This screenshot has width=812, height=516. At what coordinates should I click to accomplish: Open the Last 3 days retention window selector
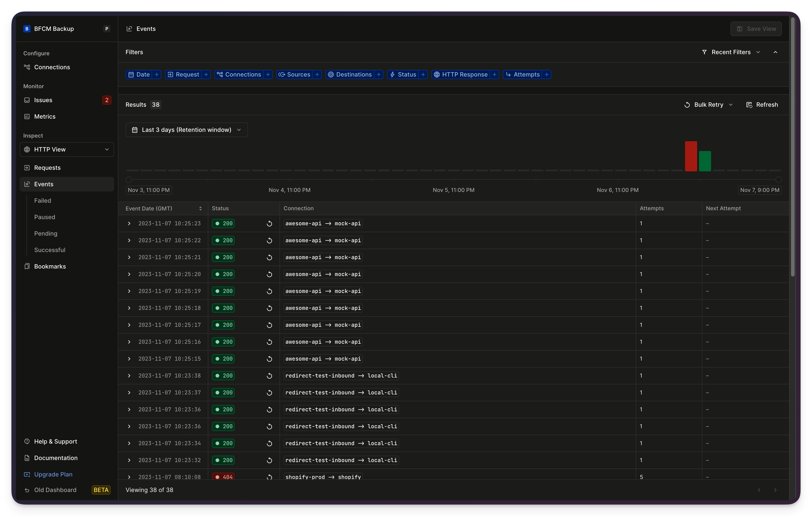pyautogui.click(x=187, y=130)
